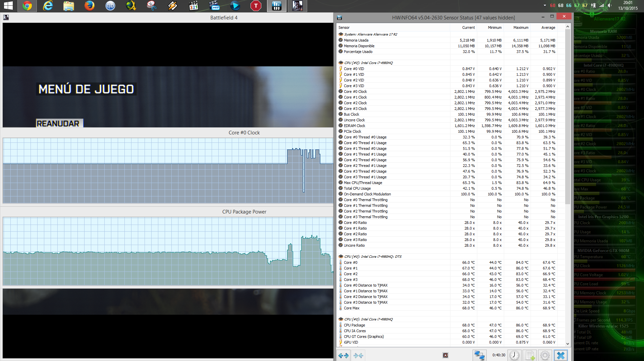Open the red stop-sign T taskbar icon

(256, 6)
